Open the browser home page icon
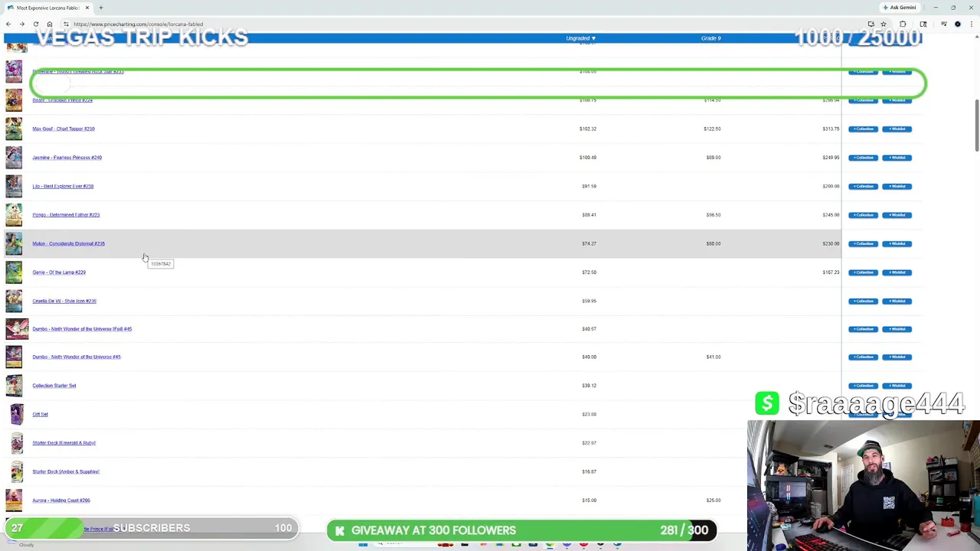Viewport: 980px width, 551px height. pyautogui.click(x=50, y=24)
